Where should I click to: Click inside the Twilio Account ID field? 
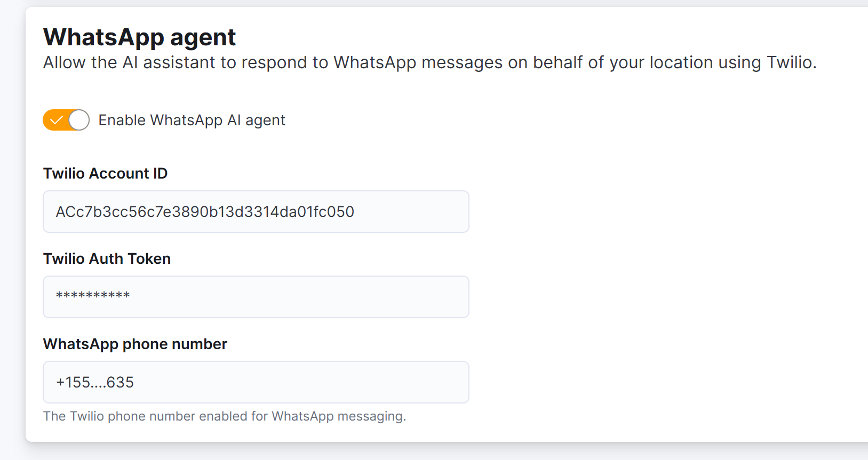pyautogui.click(x=256, y=212)
